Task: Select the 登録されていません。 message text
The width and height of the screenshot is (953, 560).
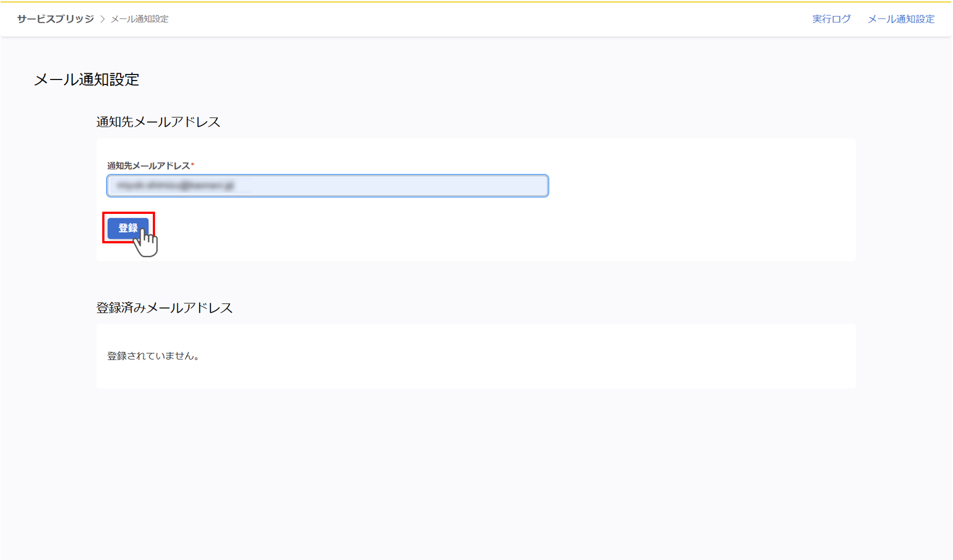Action: click(153, 356)
